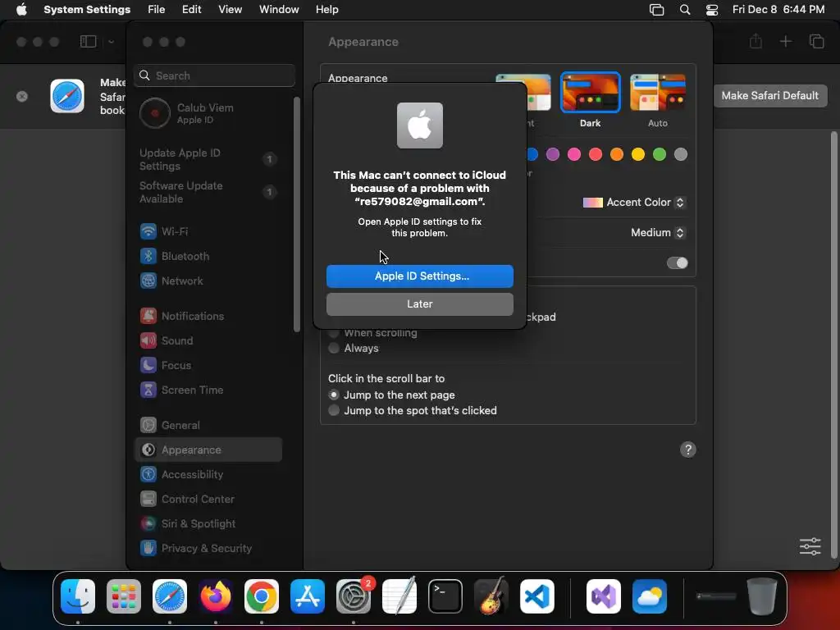Choose Jump to the spot that's clicked
The height and width of the screenshot is (630, 840).
tap(334, 410)
